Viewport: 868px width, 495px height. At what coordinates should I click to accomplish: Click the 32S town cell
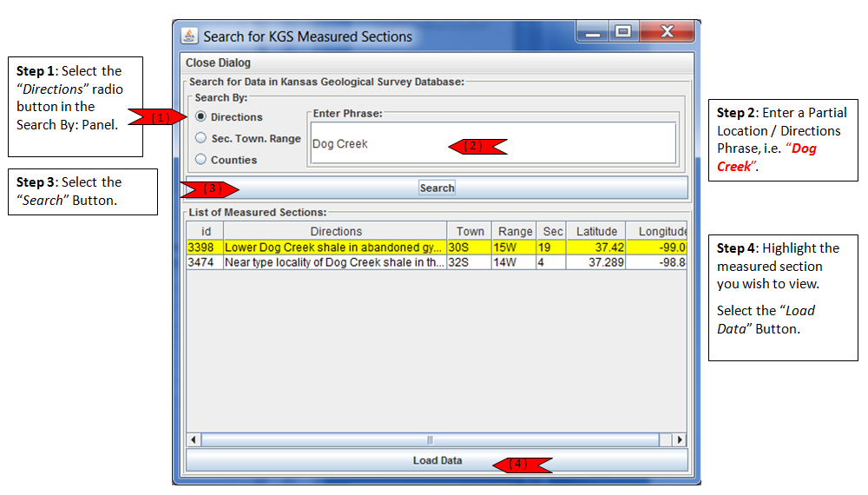tap(469, 262)
